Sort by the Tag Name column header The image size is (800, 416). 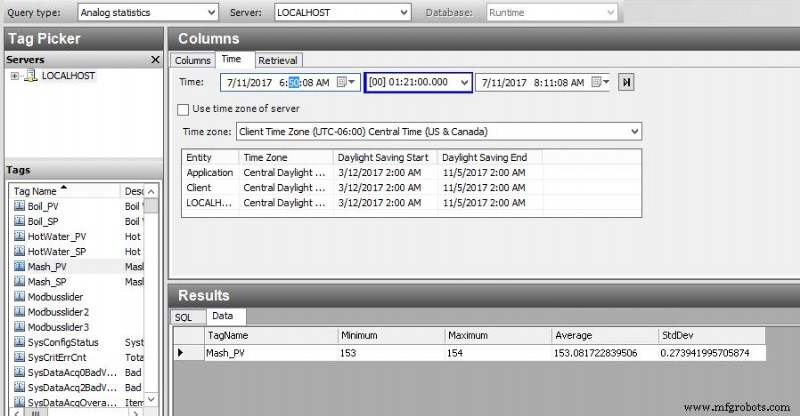point(40,190)
